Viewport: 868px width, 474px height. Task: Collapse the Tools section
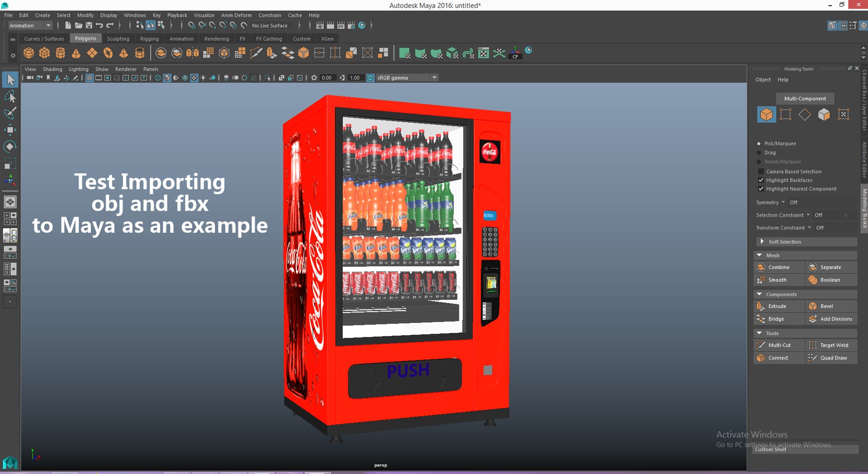pyautogui.click(x=806, y=333)
